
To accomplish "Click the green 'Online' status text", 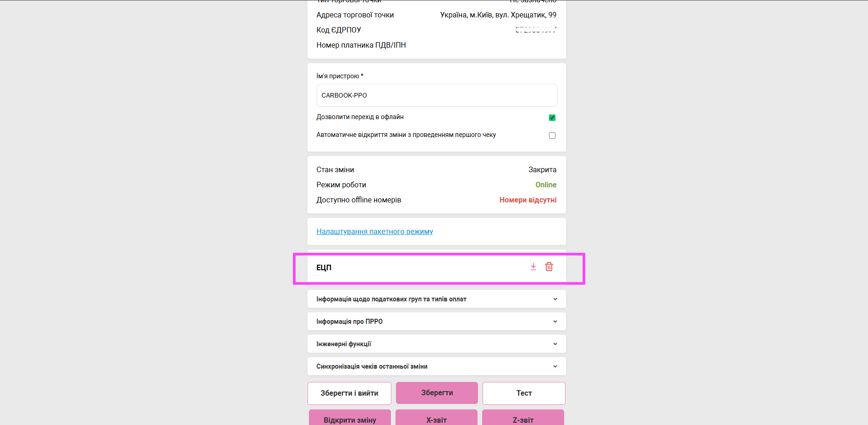I will [545, 185].
